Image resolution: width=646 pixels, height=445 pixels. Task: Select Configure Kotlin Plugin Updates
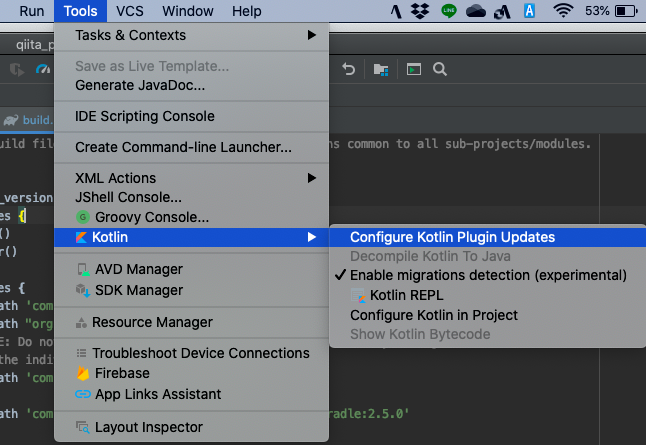[488, 237]
